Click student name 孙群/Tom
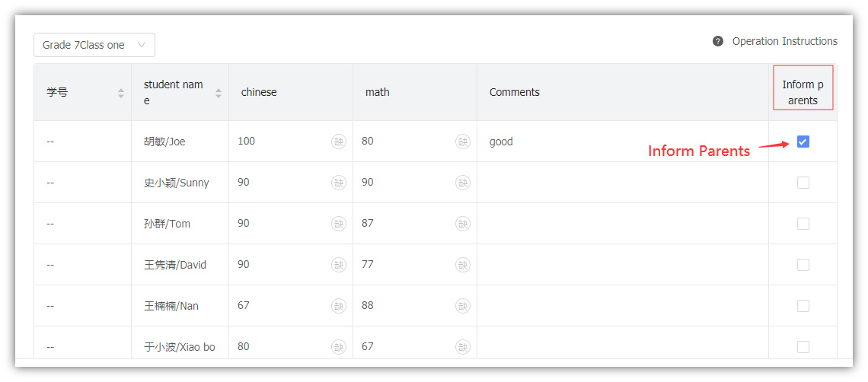Image resolution: width=868 pixels, height=382 pixels. point(168,224)
